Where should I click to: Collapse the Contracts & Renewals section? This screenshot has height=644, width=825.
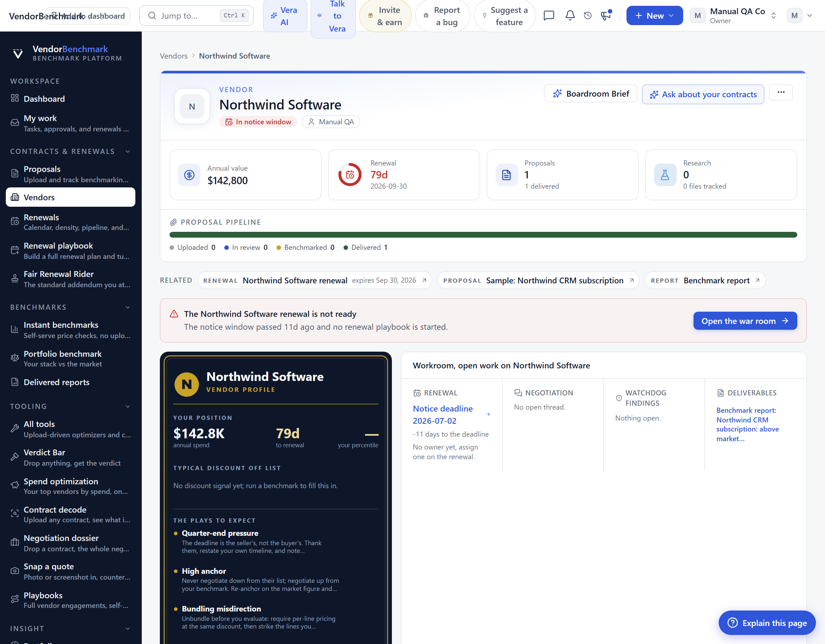128,151
